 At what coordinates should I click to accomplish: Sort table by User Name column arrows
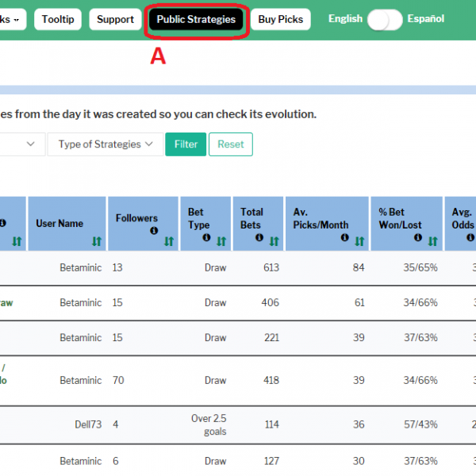click(x=96, y=241)
